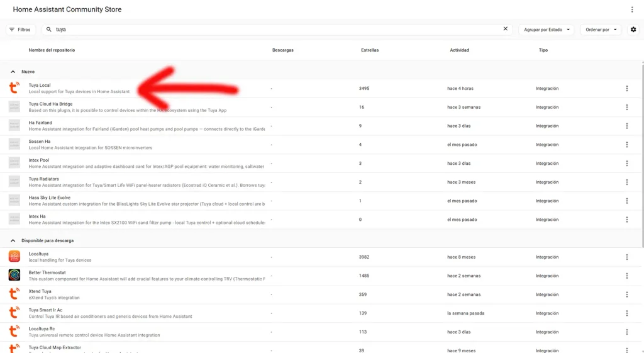Open the Tuya Radiators row menu
Viewport: 644px width, 353px height.
click(x=627, y=182)
